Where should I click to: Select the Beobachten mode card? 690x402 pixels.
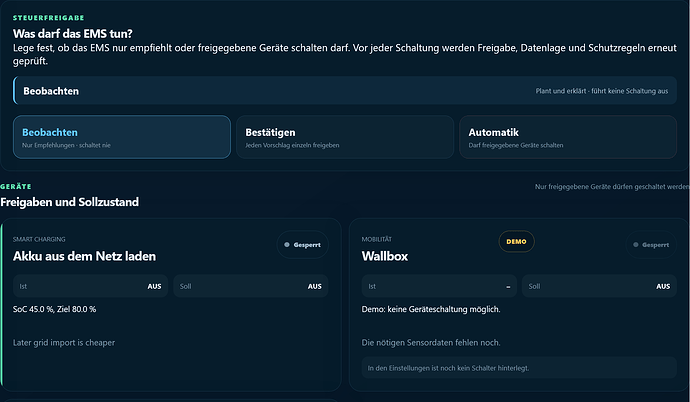point(122,137)
